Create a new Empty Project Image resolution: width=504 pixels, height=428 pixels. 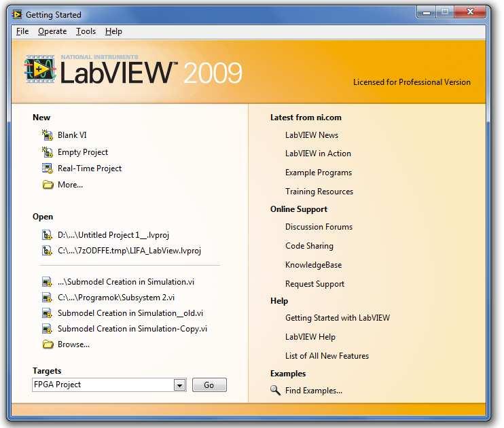click(83, 152)
